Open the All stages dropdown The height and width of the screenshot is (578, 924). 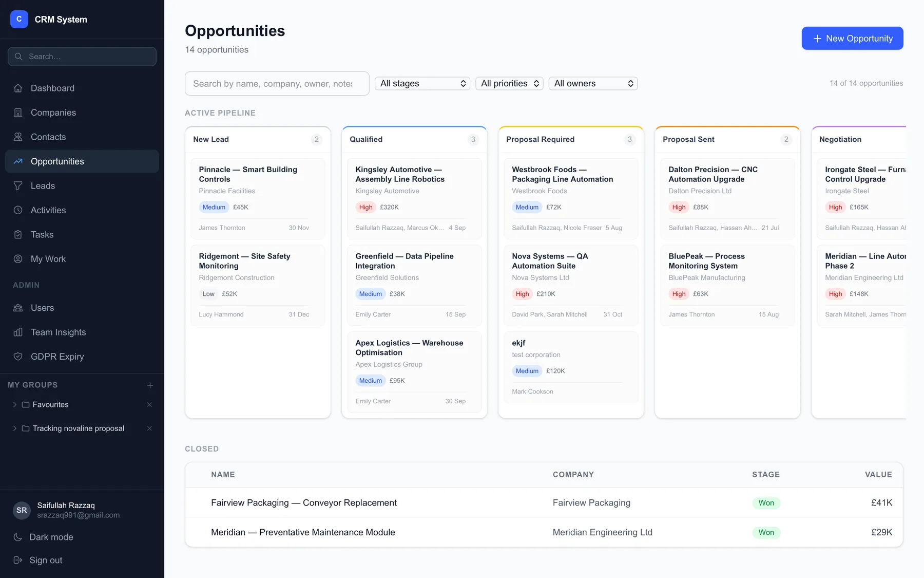pyautogui.click(x=422, y=83)
